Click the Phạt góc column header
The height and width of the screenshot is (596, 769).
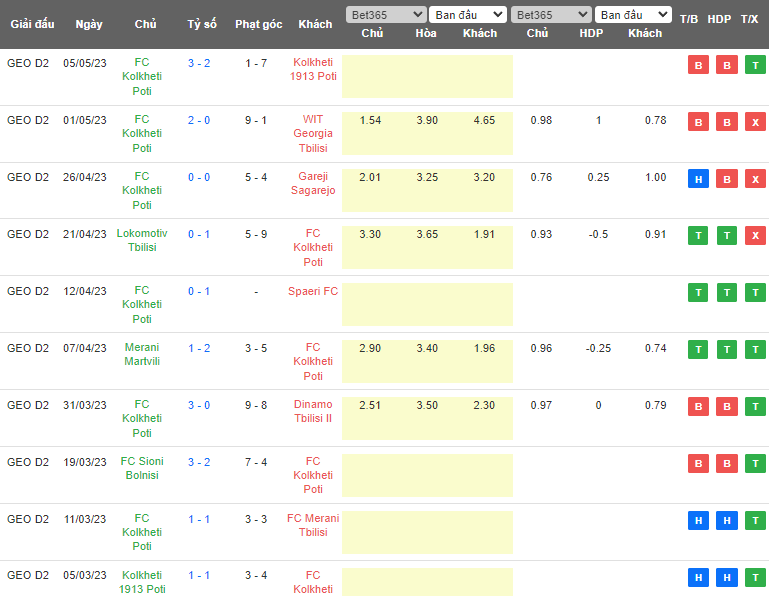click(x=258, y=24)
